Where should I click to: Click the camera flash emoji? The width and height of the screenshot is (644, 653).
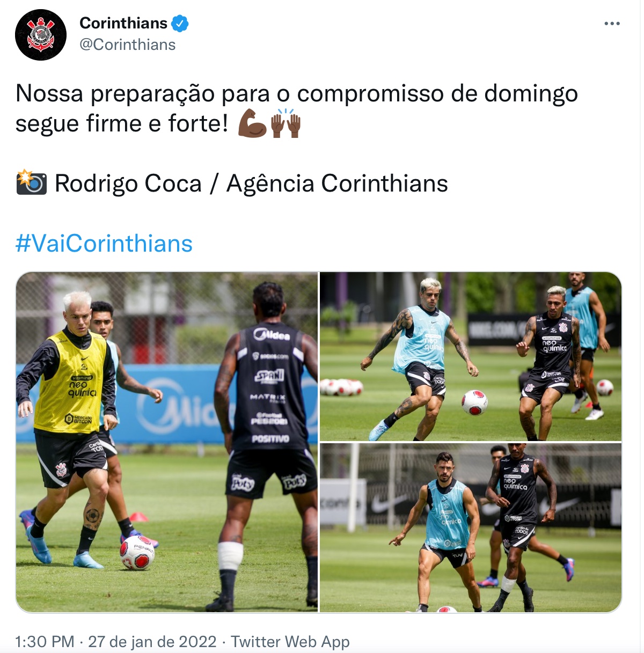32,183
